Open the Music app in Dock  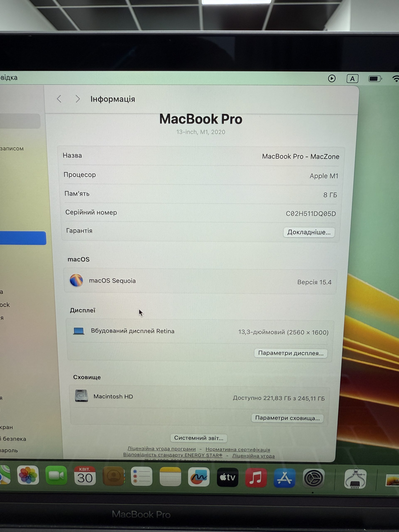pos(256,478)
